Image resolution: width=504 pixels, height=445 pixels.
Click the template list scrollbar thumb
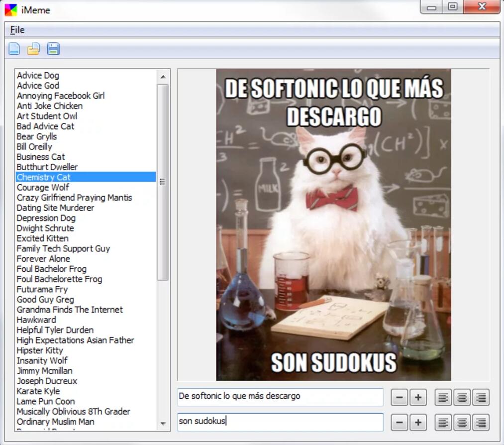163,182
